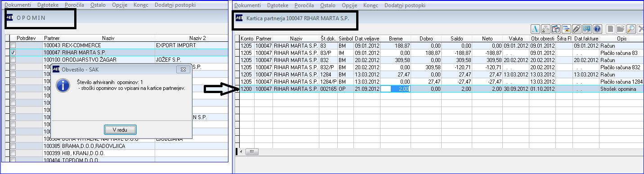Click document number 002165 in Kartica grid
This screenshot has height=174, width=644.
point(329,89)
